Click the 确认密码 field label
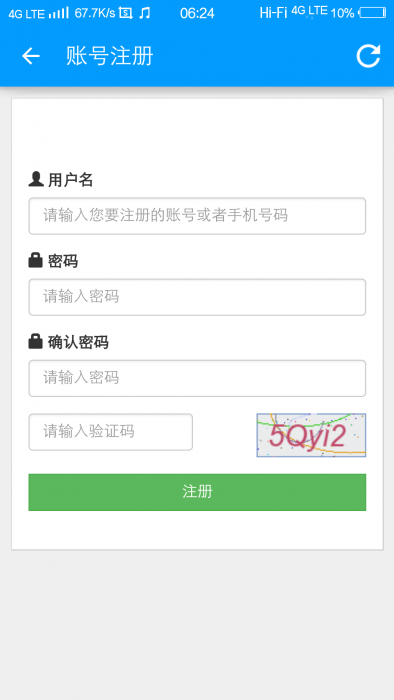394x700 pixels. [x=78, y=342]
